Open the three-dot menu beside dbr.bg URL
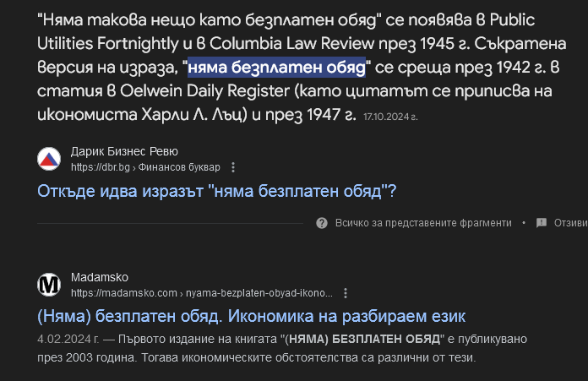The image size is (588, 381). point(233,167)
